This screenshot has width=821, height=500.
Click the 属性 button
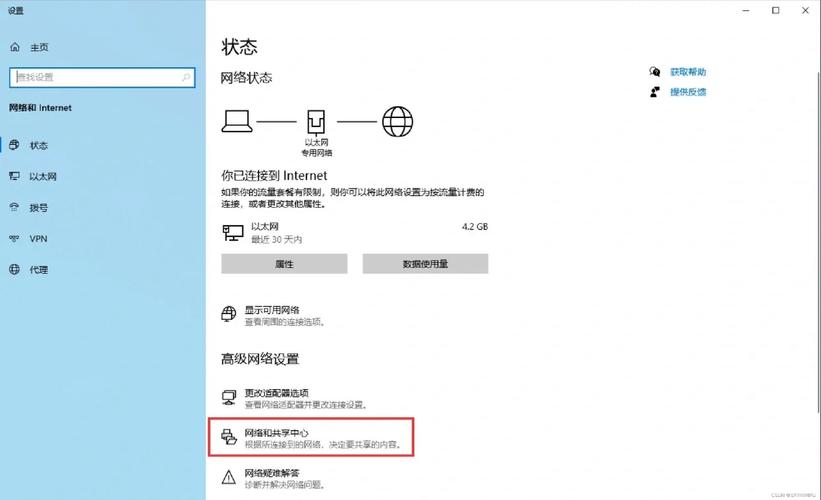[x=284, y=264]
